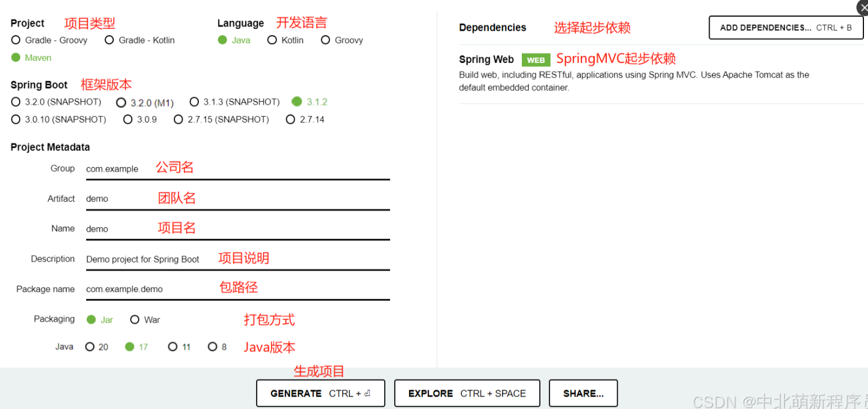Click the GENERATE button
The width and height of the screenshot is (868, 409).
tap(321, 393)
